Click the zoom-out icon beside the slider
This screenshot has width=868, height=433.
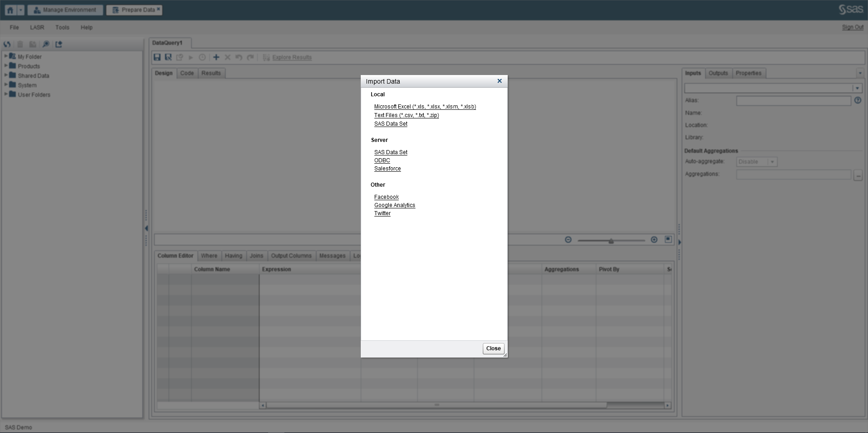tap(568, 240)
